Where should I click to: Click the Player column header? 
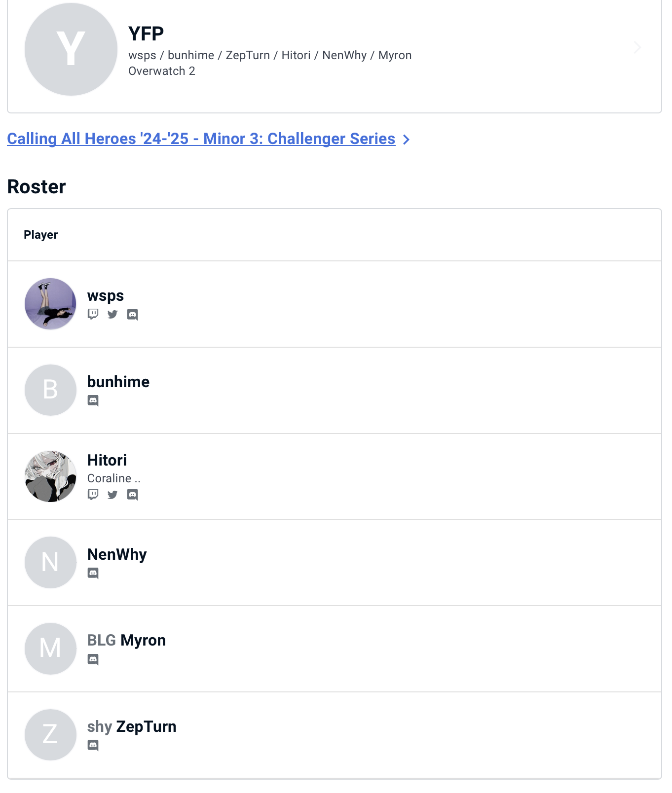click(x=41, y=235)
